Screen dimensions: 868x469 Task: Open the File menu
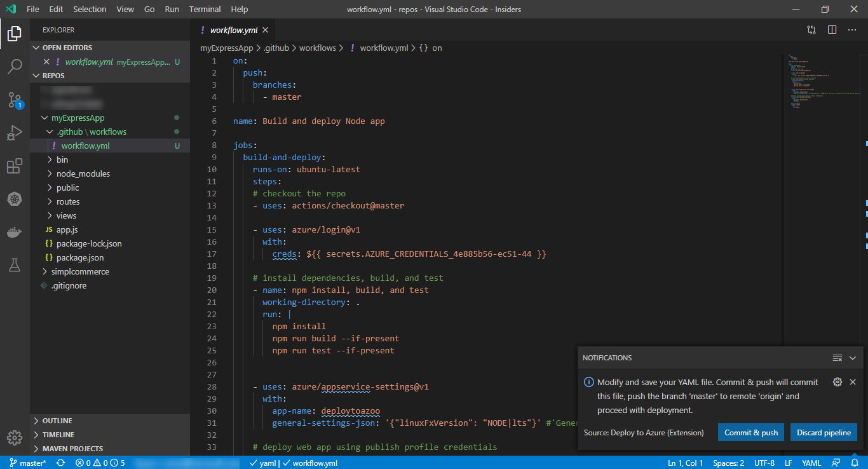33,9
